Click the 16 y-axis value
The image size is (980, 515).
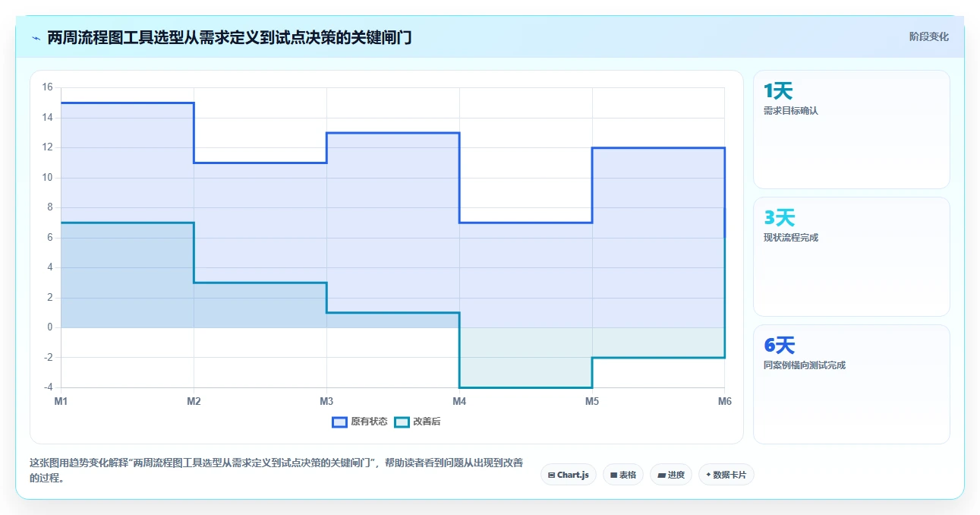[47, 87]
